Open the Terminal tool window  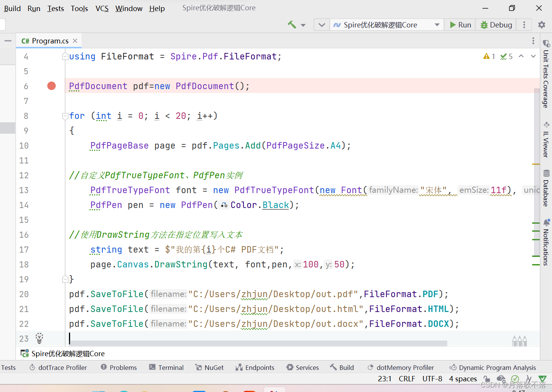(166, 367)
